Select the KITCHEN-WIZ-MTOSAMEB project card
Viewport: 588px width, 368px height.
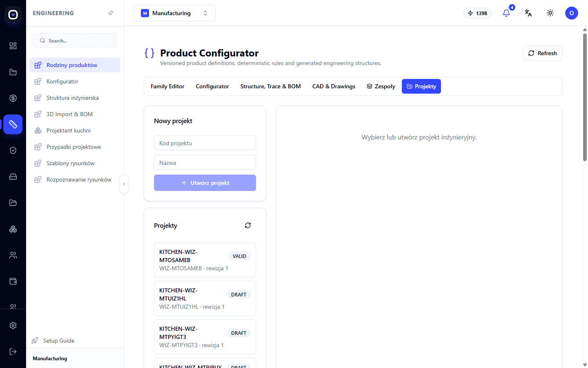tap(205, 260)
